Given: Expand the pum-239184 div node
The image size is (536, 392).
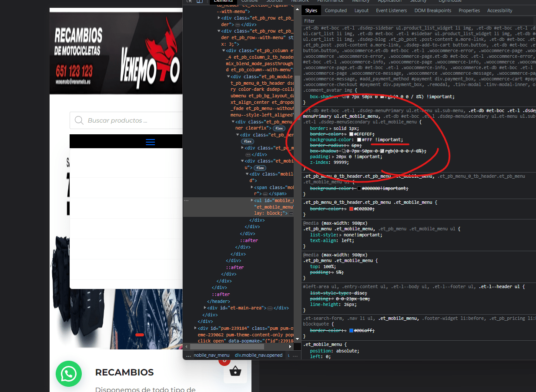Looking at the screenshot, I should pos(195,328).
